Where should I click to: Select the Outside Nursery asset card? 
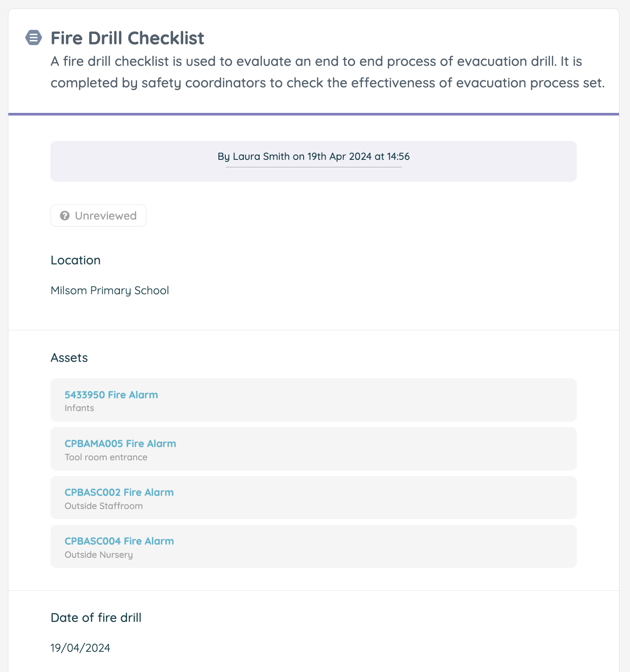[314, 546]
